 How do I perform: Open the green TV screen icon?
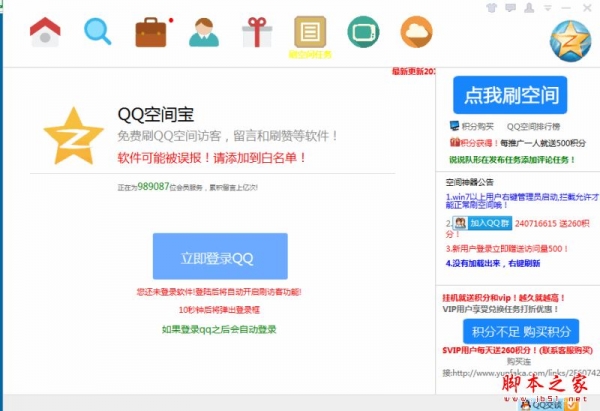pos(364,32)
